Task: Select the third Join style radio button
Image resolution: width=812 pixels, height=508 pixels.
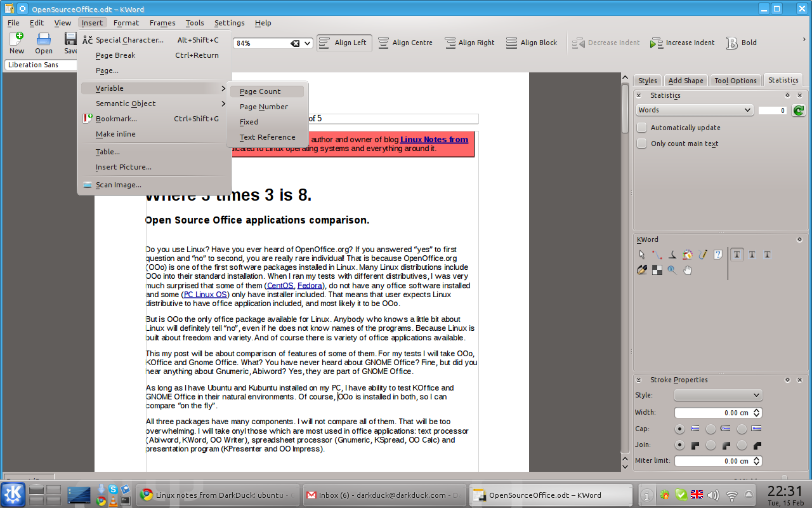Action: 742,444
